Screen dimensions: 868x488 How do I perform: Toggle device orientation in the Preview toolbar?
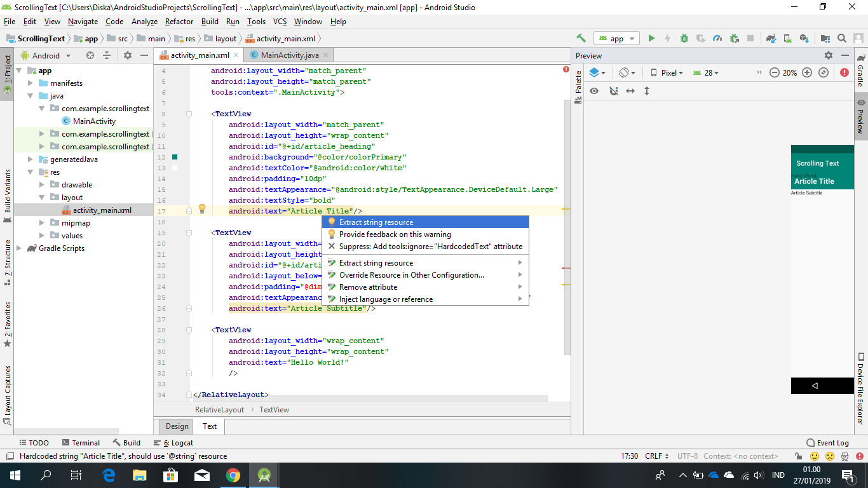pyautogui.click(x=622, y=72)
